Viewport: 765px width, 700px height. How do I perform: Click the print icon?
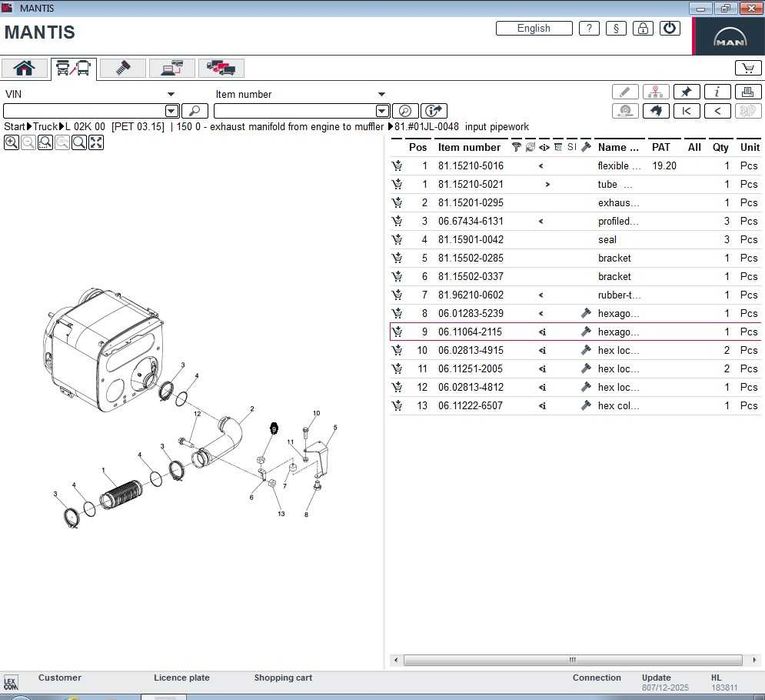pyautogui.click(x=747, y=92)
